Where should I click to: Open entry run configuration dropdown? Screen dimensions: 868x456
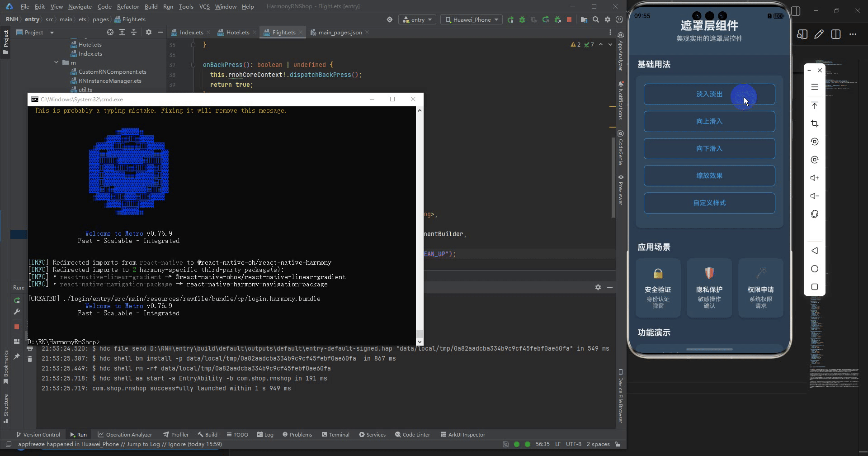[417, 19]
